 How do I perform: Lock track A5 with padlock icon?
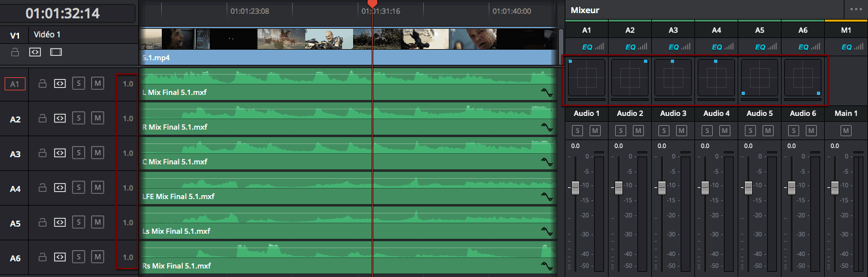coord(43,223)
